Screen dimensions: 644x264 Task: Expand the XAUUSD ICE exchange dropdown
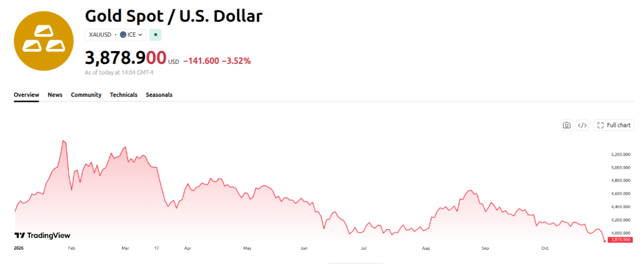pyautogui.click(x=116, y=35)
